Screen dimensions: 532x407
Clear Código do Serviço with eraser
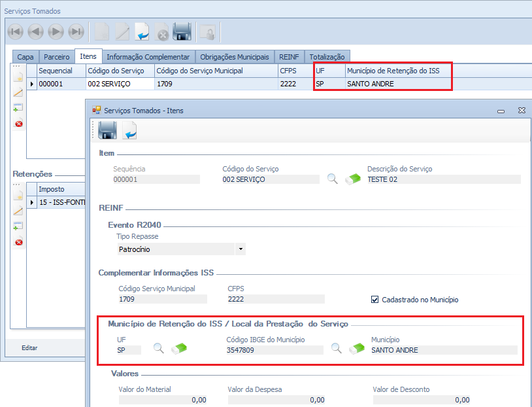point(353,179)
